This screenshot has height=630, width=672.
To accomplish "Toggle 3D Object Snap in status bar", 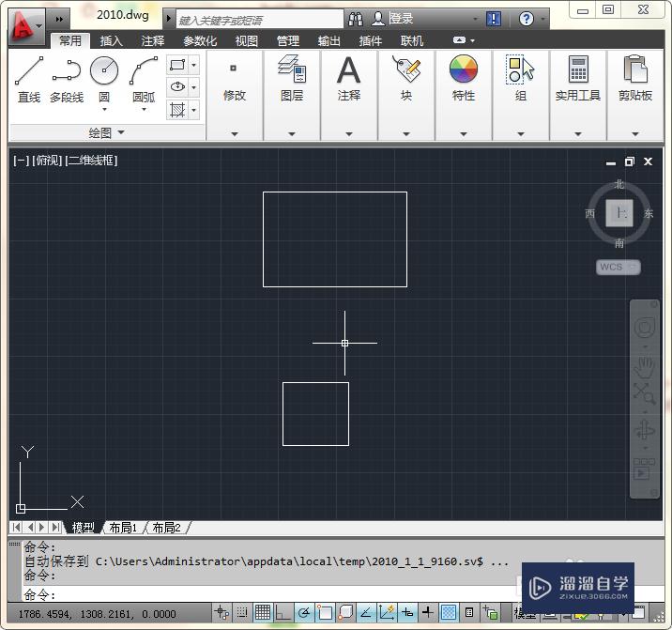I will (345, 612).
